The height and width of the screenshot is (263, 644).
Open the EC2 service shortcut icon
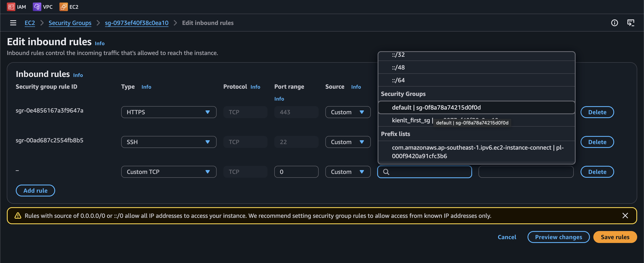(x=63, y=7)
